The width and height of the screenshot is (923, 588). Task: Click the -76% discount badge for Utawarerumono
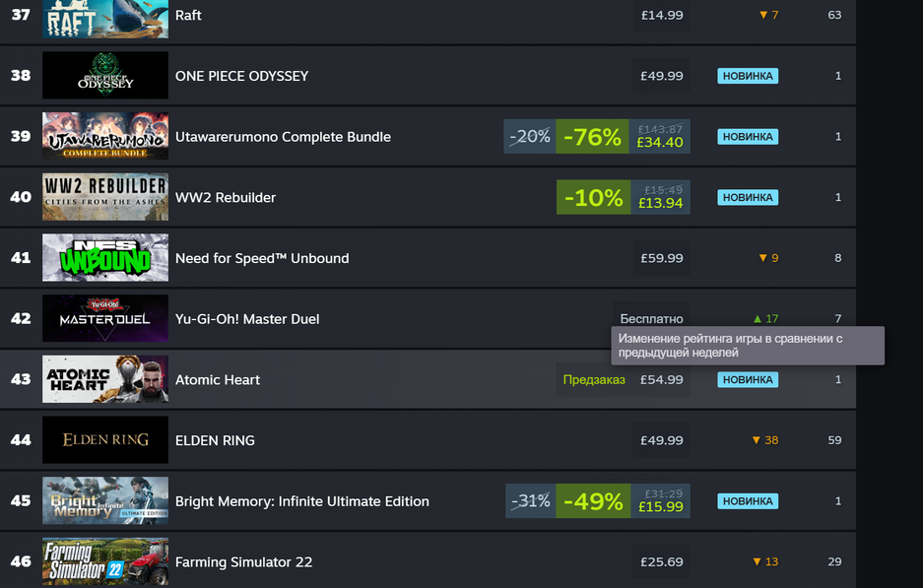pyautogui.click(x=592, y=137)
